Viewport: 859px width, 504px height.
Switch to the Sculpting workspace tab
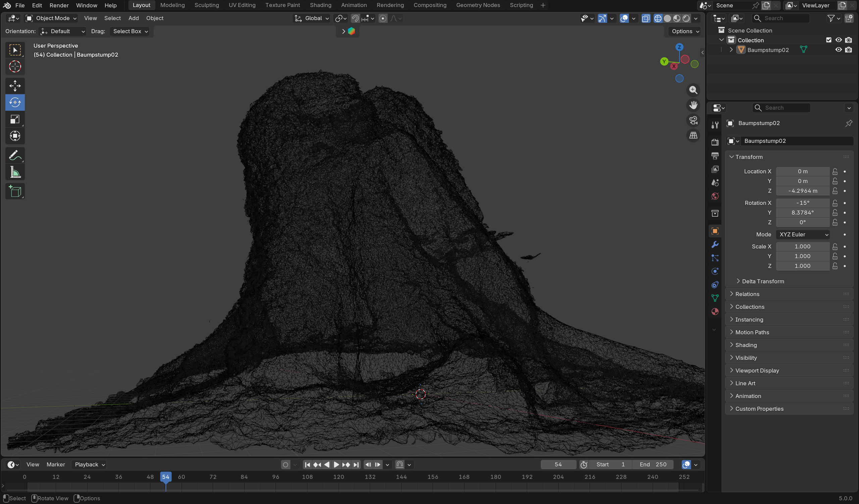tap(207, 5)
